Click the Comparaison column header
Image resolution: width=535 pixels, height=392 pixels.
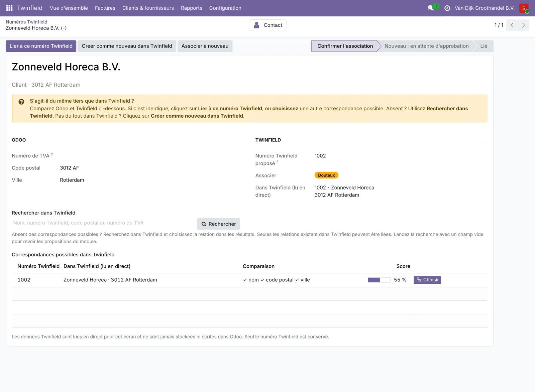tap(258, 266)
